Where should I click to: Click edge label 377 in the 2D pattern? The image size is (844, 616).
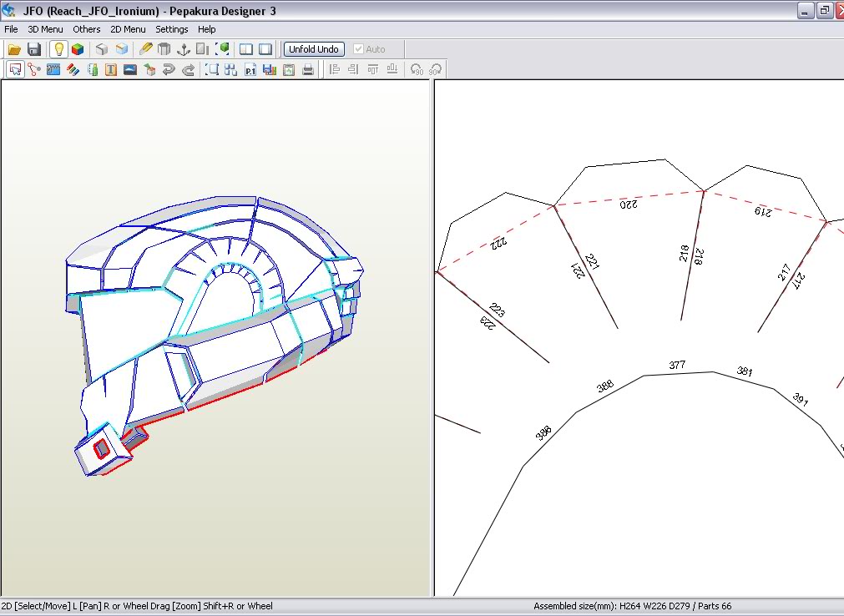click(677, 365)
